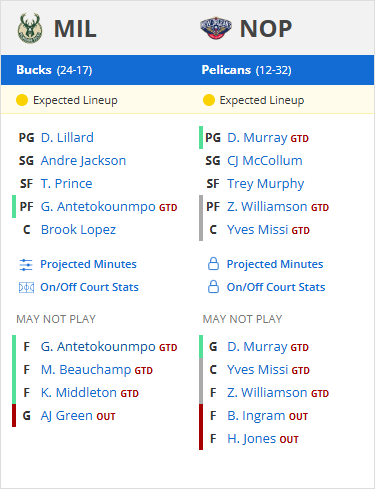
Task: Click the Pelicans (12-32) team header
Action: (x=246, y=70)
